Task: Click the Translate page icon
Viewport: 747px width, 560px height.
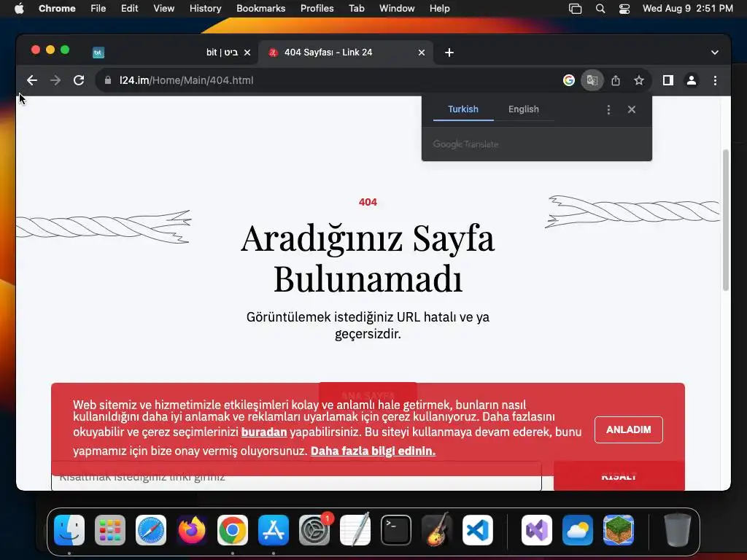Action: 592,80
